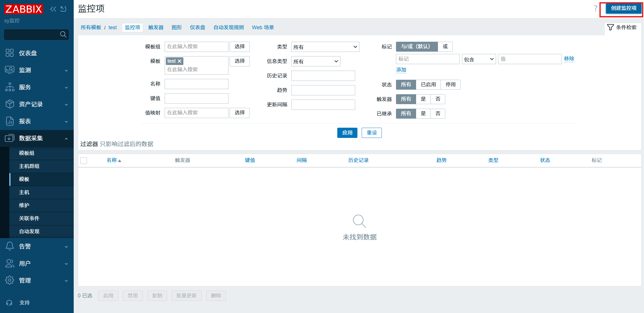644x313 pixels.
Task: Open the 信息类型 dropdown
Action: [x=315, y=61]
